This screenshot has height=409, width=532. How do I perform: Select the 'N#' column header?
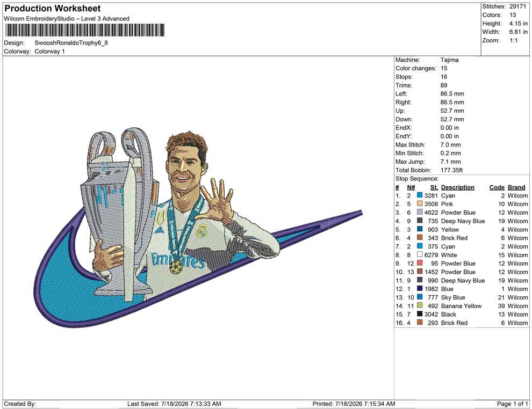tap(411, 187)
